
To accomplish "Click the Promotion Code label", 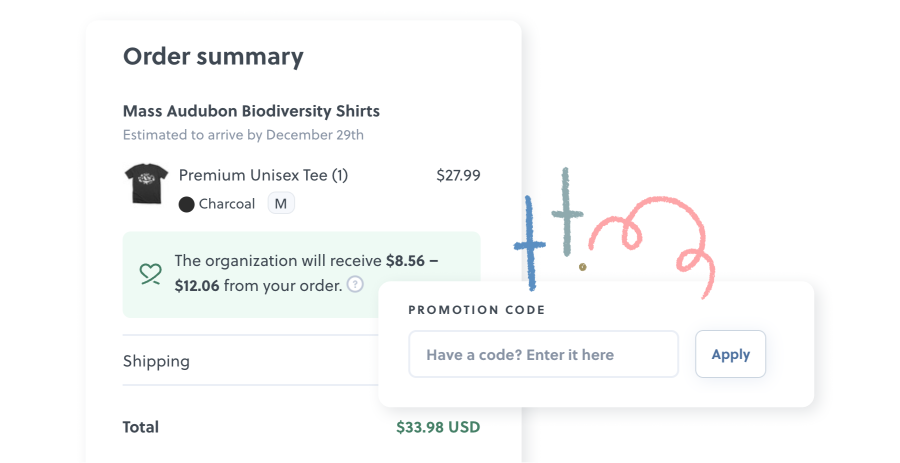I will [x=477, y=310].
